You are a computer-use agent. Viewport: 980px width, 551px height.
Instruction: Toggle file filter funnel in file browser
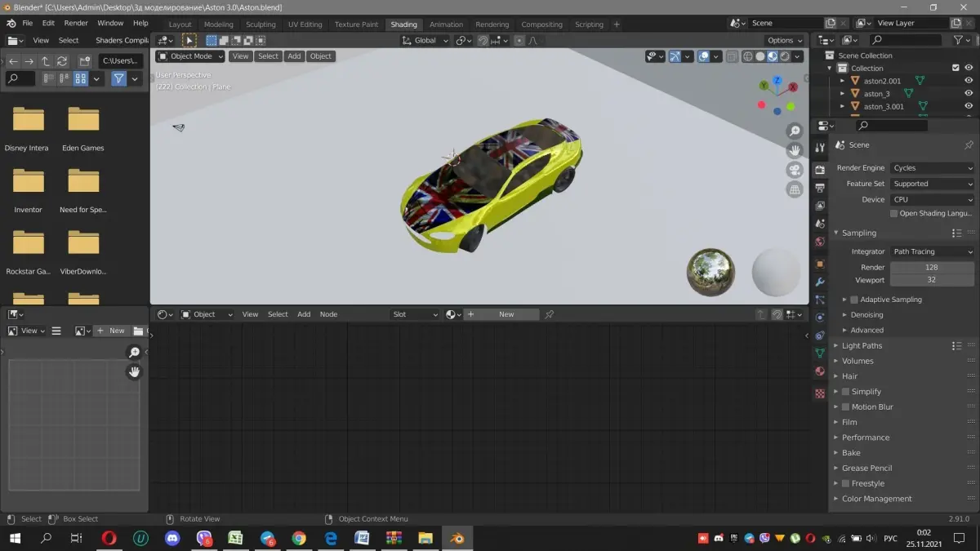[119, 78]
